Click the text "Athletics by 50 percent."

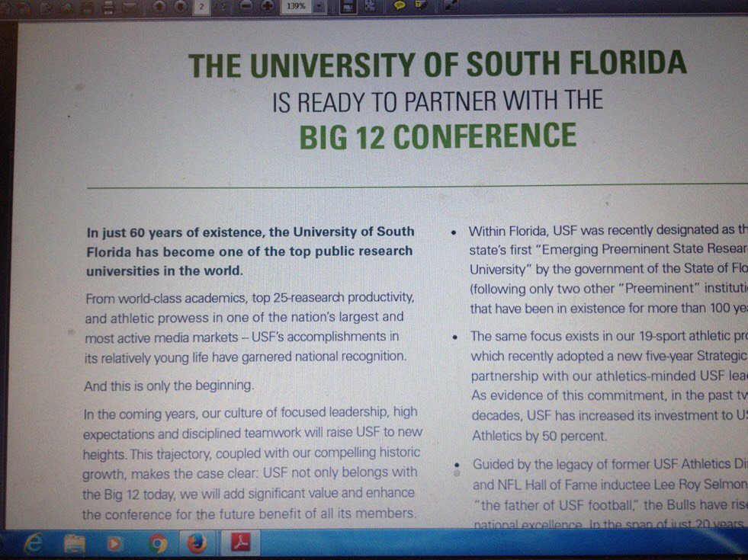point(540,436)
